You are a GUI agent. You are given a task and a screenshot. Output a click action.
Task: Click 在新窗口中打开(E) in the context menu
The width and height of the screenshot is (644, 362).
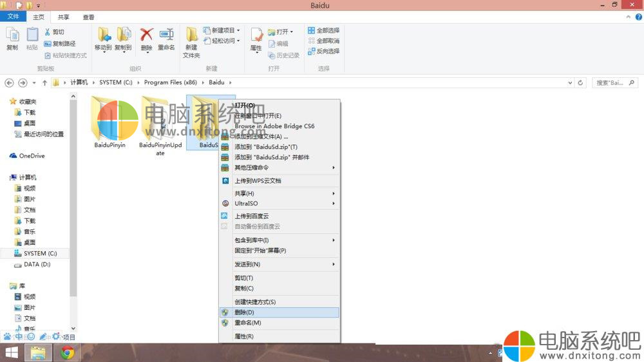click(x=279, y=116)
